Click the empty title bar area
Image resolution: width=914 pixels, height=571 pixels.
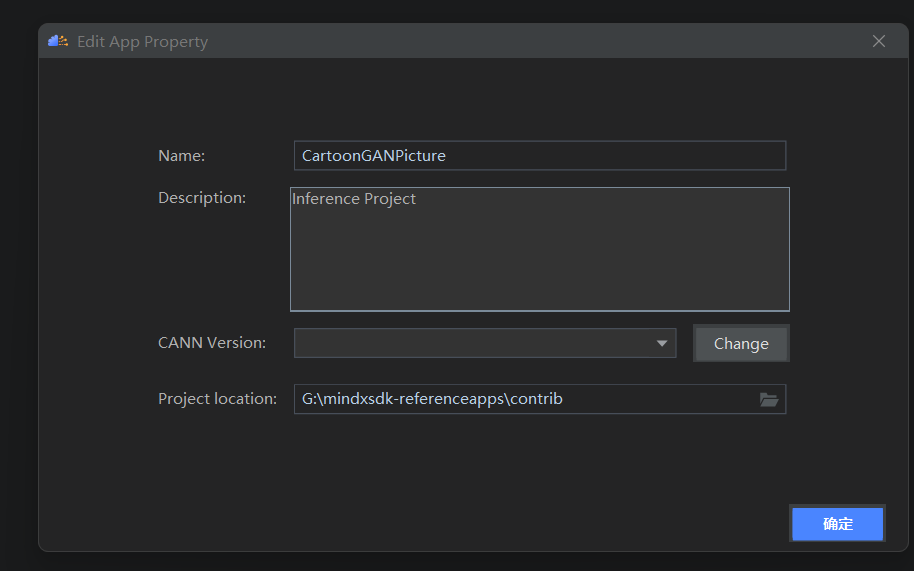tap(540, 41)
